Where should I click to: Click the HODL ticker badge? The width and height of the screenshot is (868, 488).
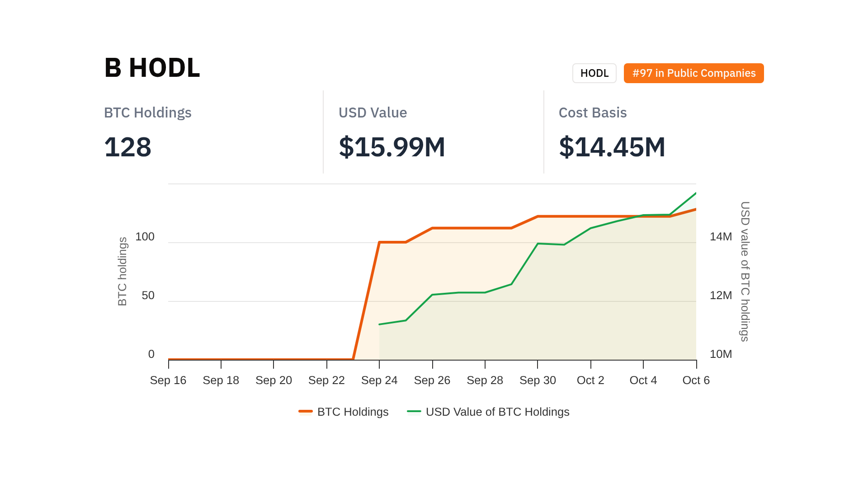coord(594,73)
